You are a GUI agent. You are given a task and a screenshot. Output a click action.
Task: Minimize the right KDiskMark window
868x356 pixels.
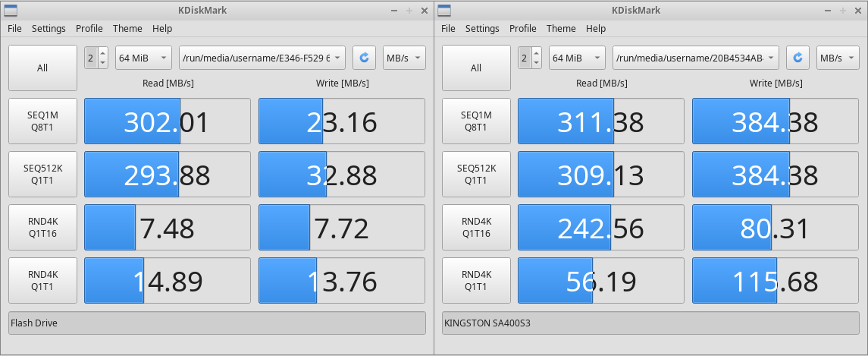(x=828, y=11)
